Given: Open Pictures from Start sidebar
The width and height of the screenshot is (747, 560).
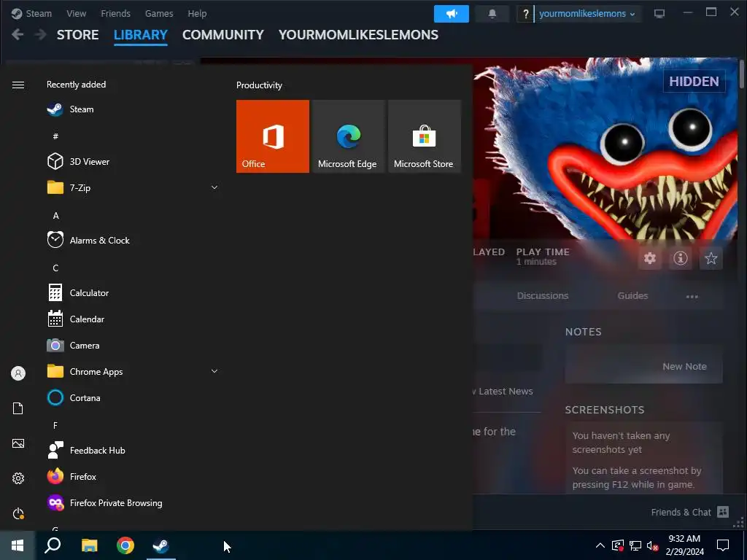Looking at the screenshot, I should click(x=18, y=443).
